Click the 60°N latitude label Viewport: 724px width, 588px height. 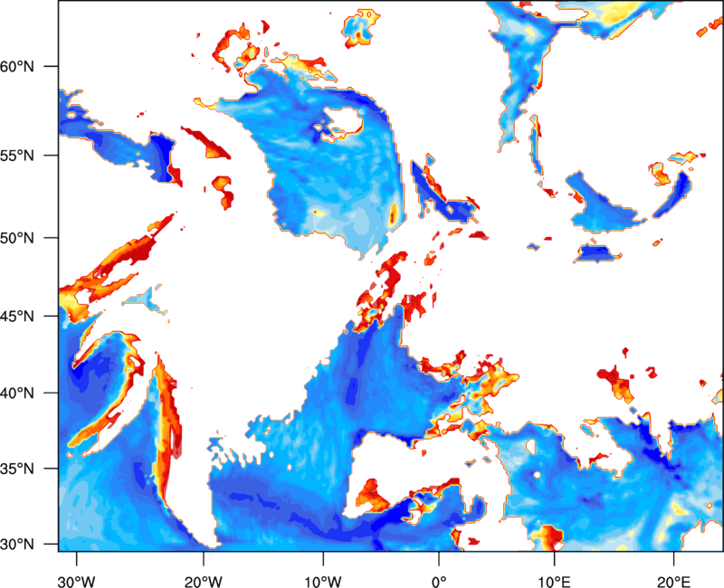17,66
